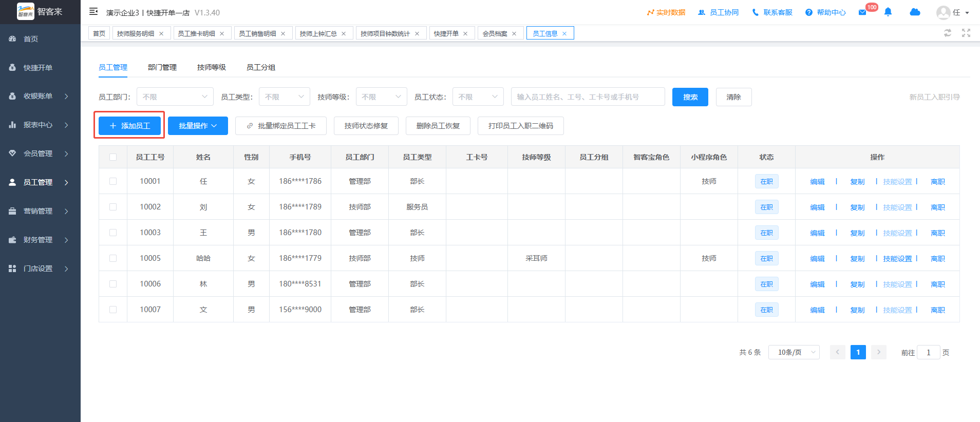Check the row for employee 10005

click(x=113, y=258)
